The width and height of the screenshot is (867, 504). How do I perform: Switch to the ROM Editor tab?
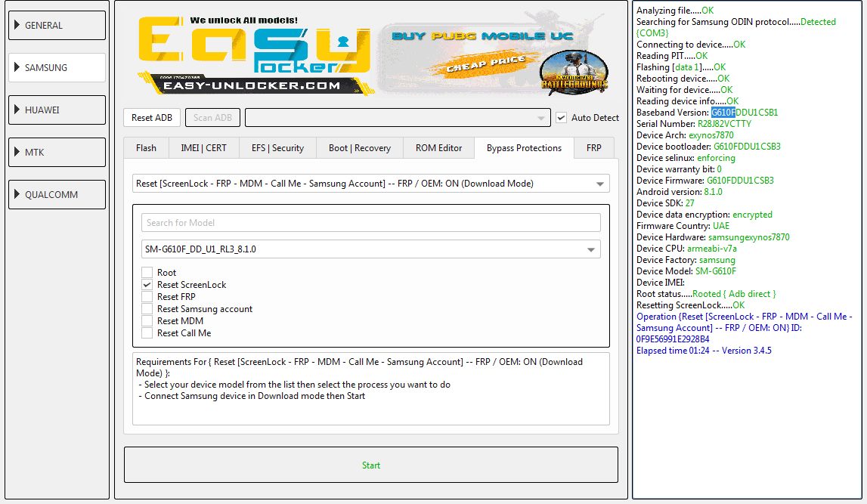click(438, 148)
